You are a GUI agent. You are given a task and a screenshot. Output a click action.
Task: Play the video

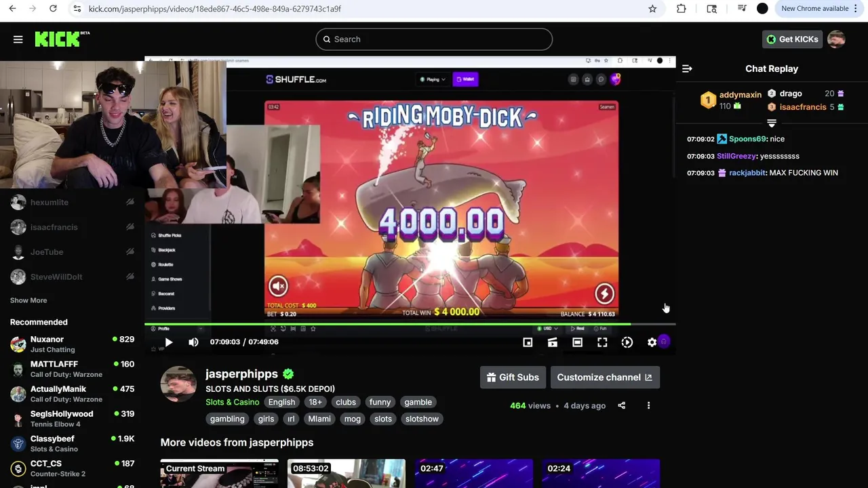coord(169,342)
